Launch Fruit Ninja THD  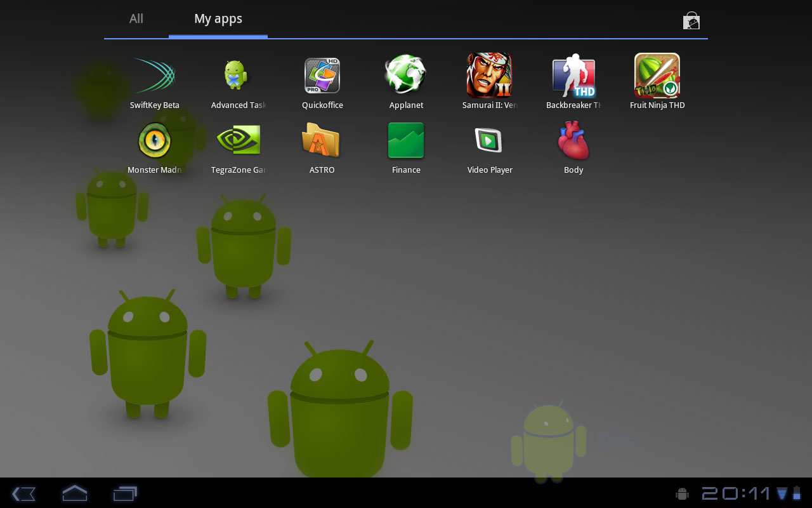(x=657, y=83)
